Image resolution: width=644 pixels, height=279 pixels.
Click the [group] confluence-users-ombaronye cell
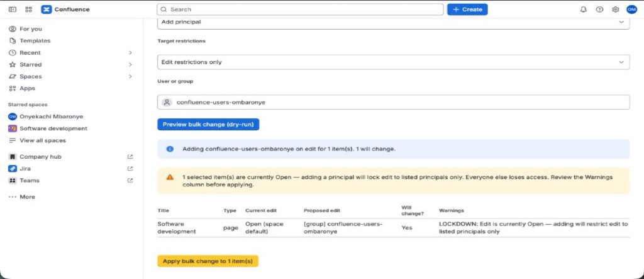343,227
